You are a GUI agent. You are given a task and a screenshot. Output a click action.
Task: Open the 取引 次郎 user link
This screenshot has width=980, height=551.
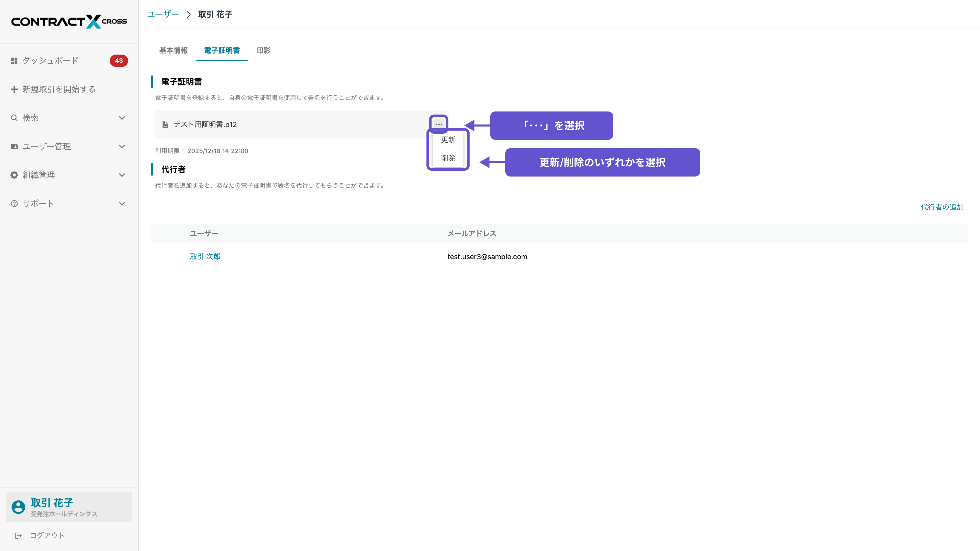pyautogui.click(x=205, y=257)
